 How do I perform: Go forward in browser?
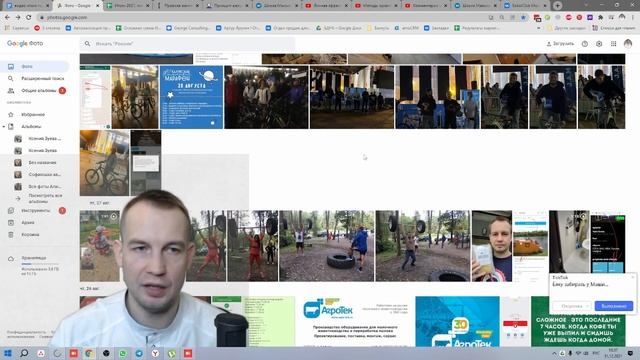[18, 18]
